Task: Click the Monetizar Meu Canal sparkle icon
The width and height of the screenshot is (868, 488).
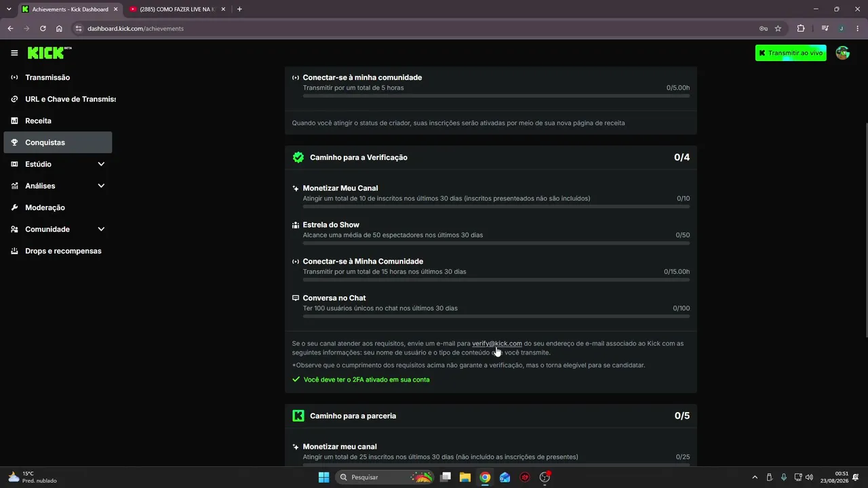Action: [296, 188]
